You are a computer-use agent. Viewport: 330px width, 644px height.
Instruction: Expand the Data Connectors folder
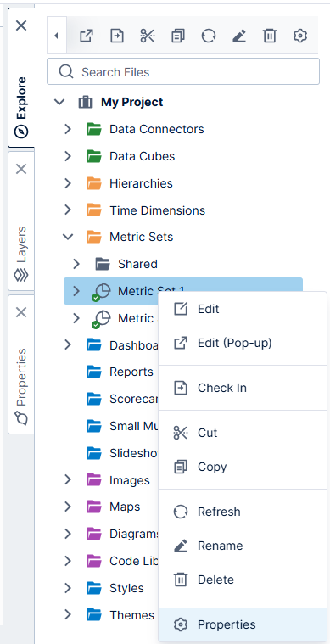coord(68,129)
